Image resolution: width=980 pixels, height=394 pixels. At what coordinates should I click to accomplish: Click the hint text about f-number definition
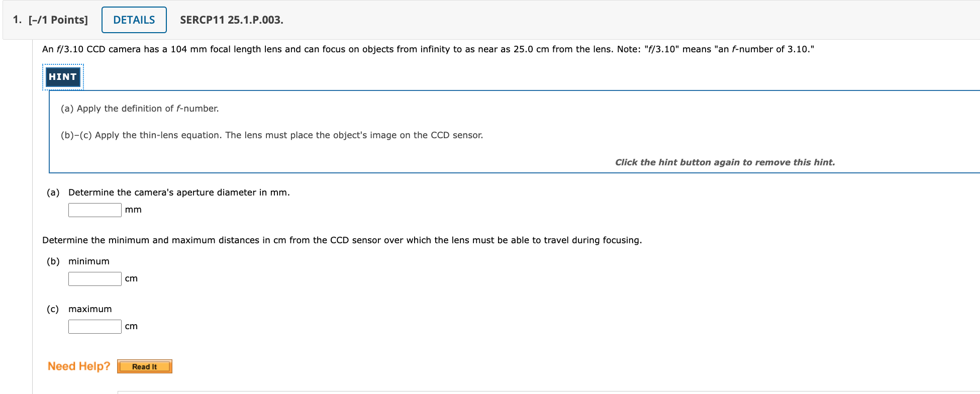[x=139, y=108]
